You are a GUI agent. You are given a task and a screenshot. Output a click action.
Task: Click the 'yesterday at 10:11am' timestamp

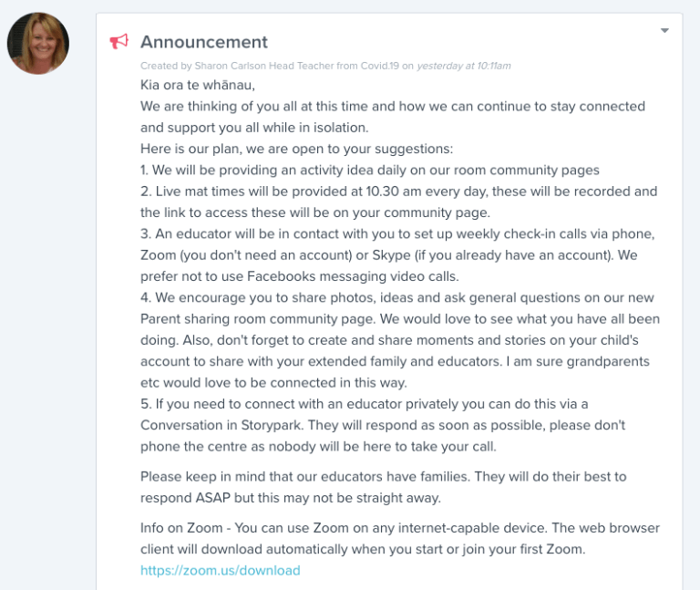464,66
